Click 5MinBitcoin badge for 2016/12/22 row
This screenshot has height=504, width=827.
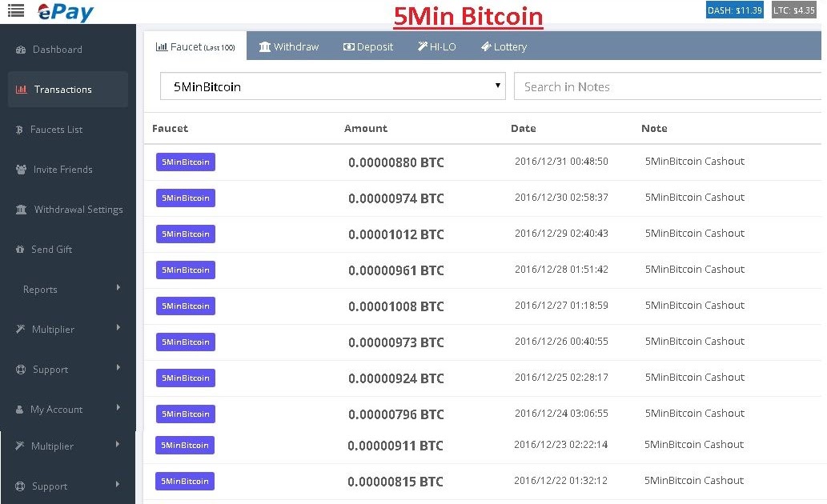(x=185, y=481)
